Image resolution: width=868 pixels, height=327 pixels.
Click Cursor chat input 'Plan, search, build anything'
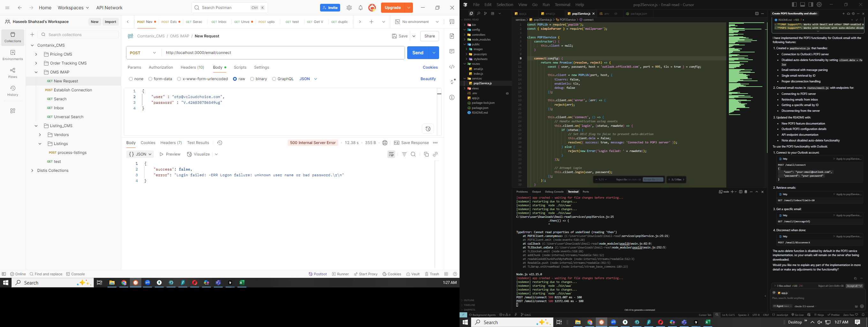pyautogui.click(x=818, y=298)
